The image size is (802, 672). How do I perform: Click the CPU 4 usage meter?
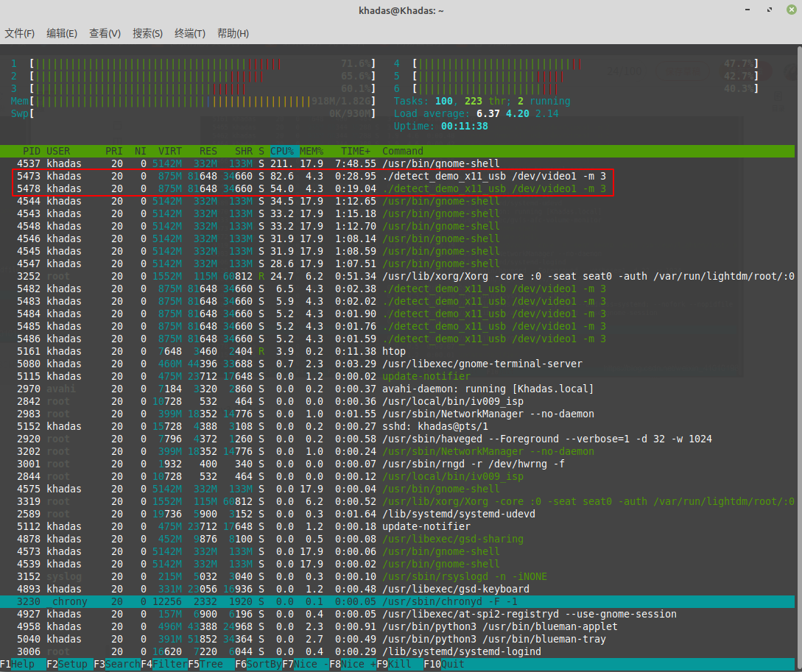[576, 64]
